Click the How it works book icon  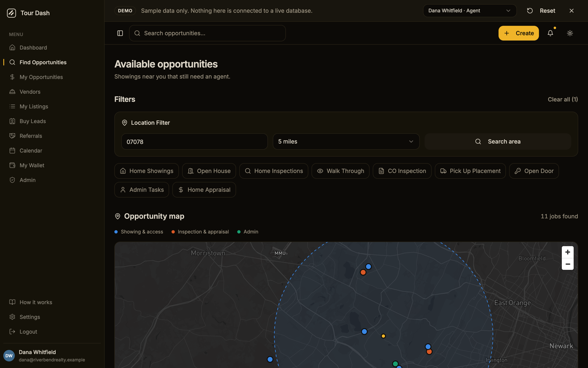tap(12, 302)
